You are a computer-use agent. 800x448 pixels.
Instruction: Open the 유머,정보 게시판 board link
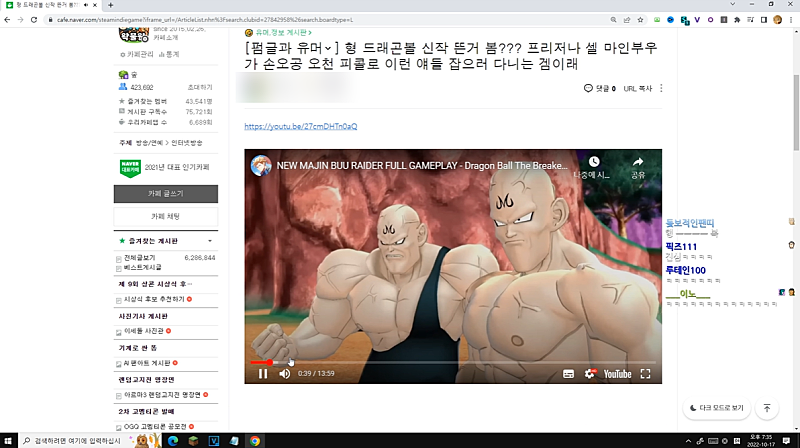coord(283,32)
